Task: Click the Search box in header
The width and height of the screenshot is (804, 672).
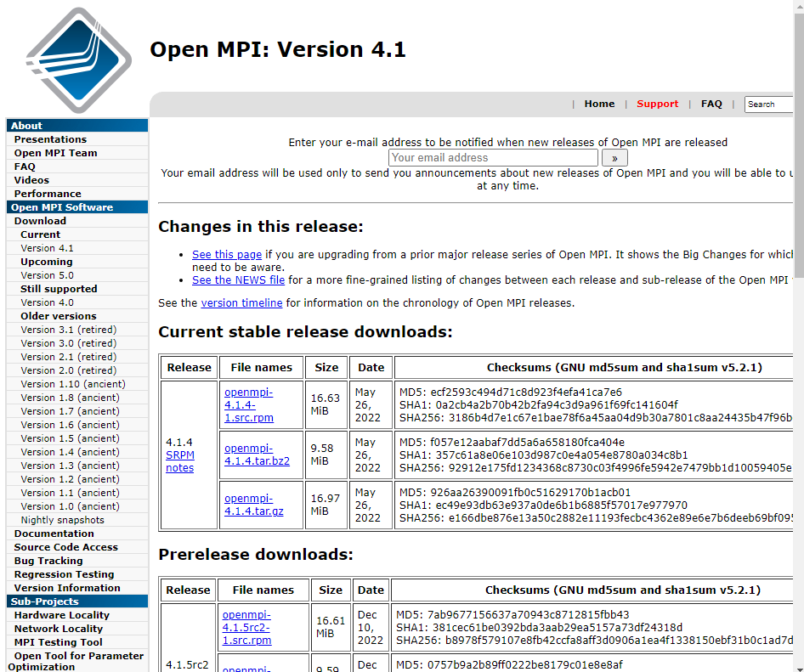Action: 768,104
